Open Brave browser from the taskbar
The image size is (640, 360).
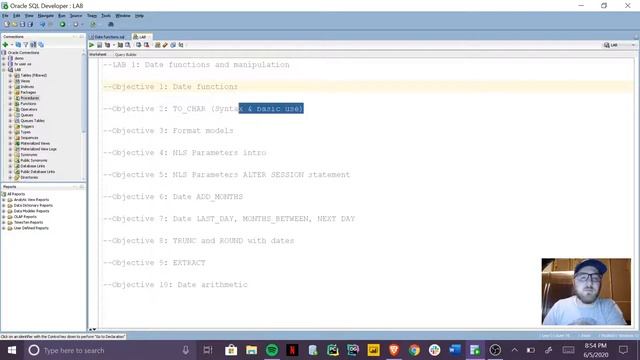click(x=394, y=350)
